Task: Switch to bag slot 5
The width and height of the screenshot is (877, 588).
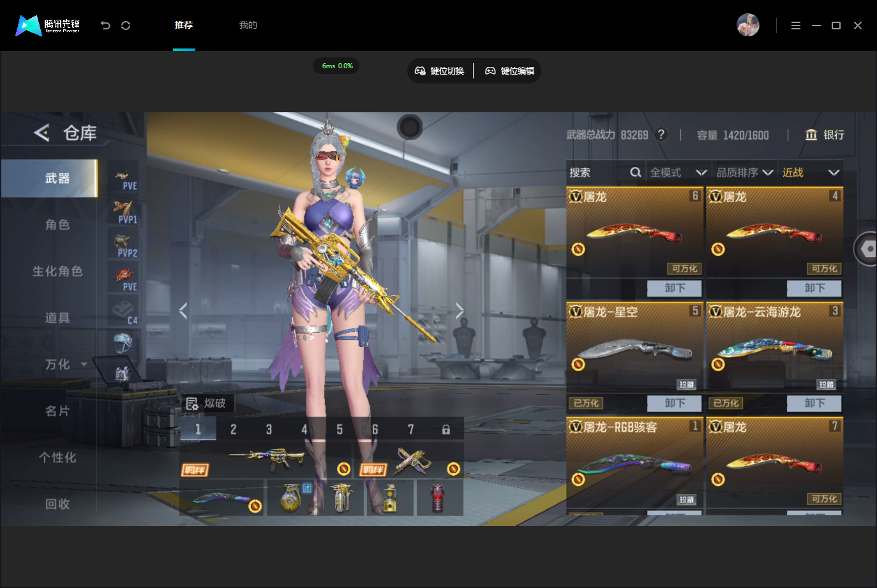Action: pyautogui.click(x=340, y=429)
